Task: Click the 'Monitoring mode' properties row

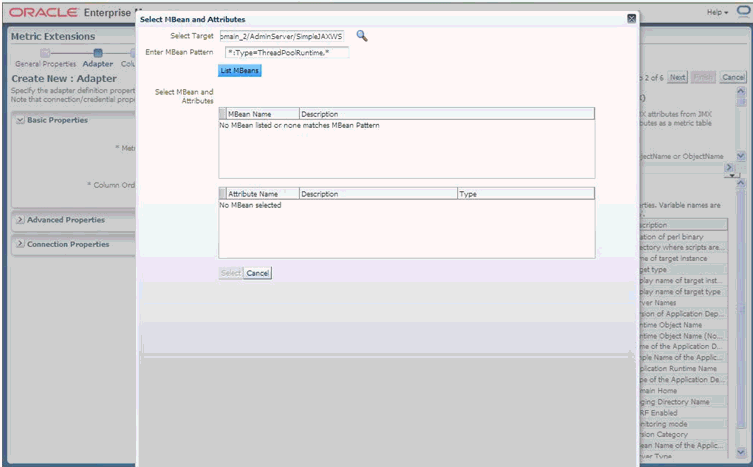Action: [x=682, y=424]
